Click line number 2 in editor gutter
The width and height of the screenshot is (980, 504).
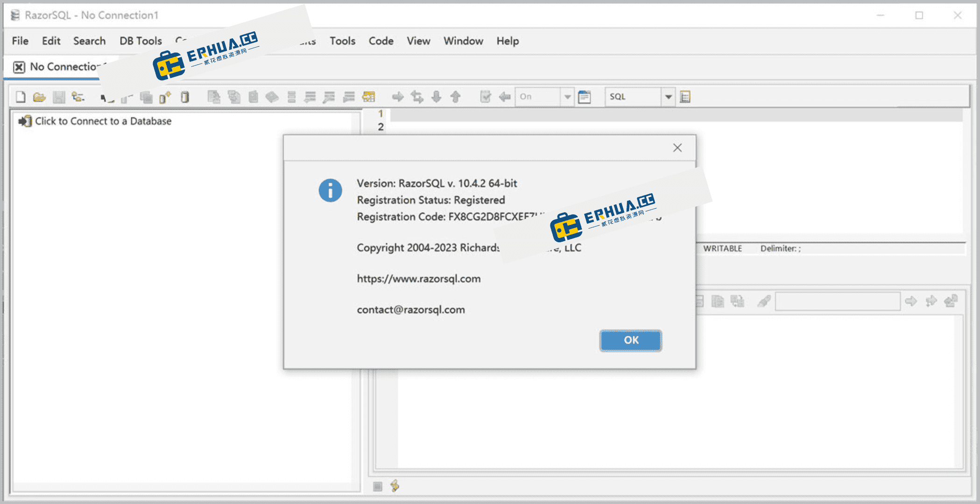coord(381,127)
